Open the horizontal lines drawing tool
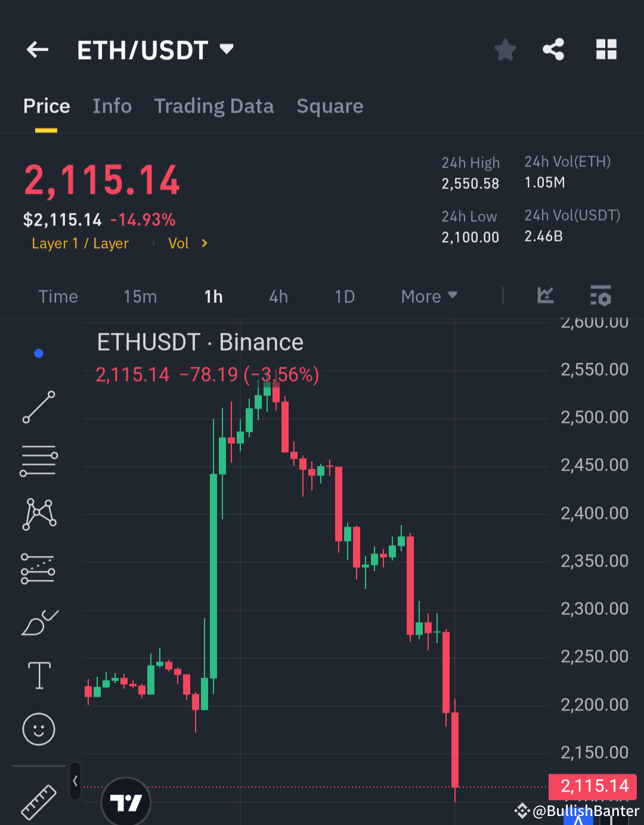 [38, 460]
